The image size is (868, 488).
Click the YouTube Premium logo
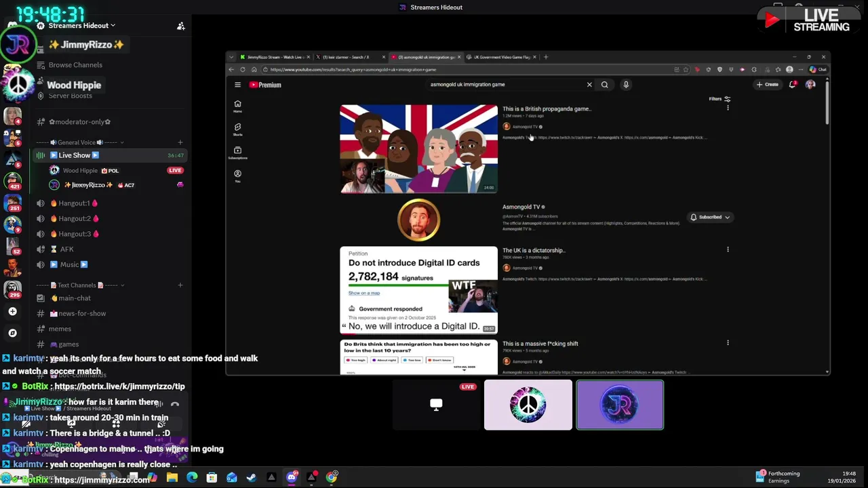(265, 85)
